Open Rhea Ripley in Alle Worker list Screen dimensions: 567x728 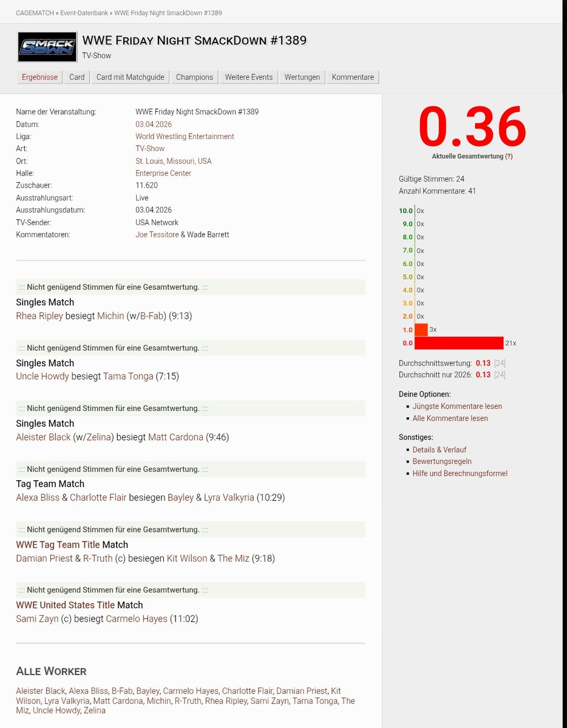(x=226, y=701)
